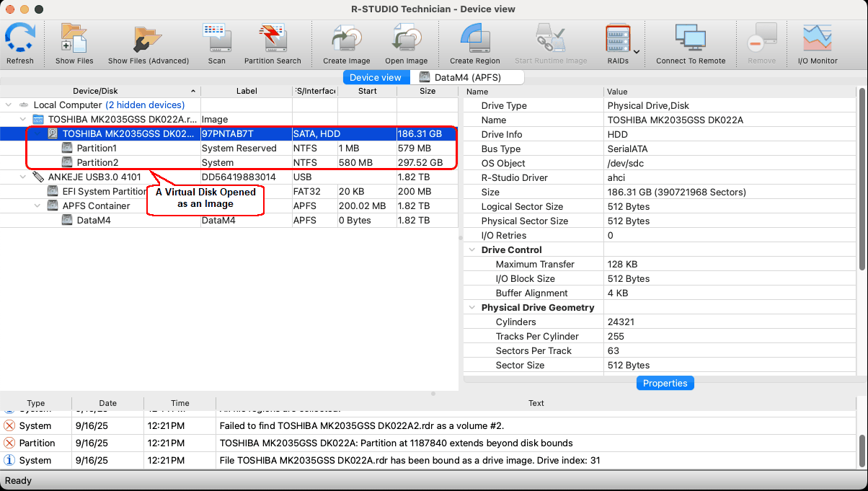The height and width of the screenshot is (491, 868).
Task: Open the RAIDs dropdown arrow
Action: pos(637,52)
